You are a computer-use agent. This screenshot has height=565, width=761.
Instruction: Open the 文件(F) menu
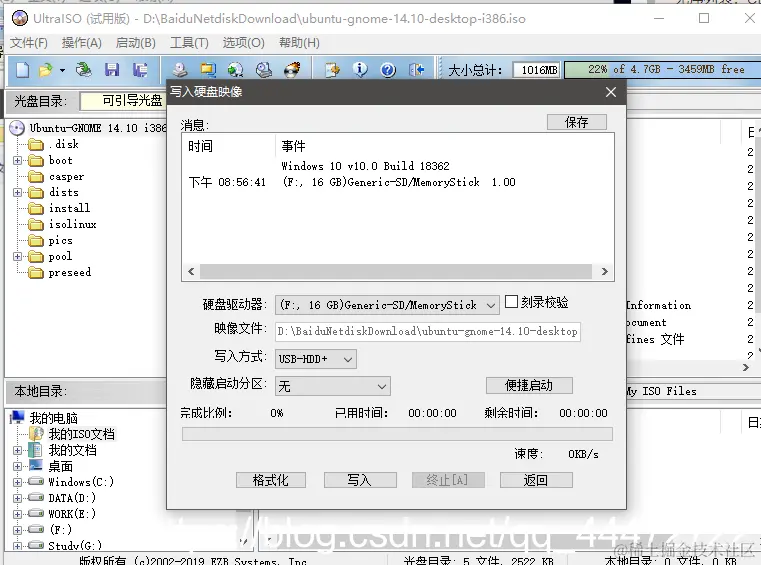pos(29,43)
